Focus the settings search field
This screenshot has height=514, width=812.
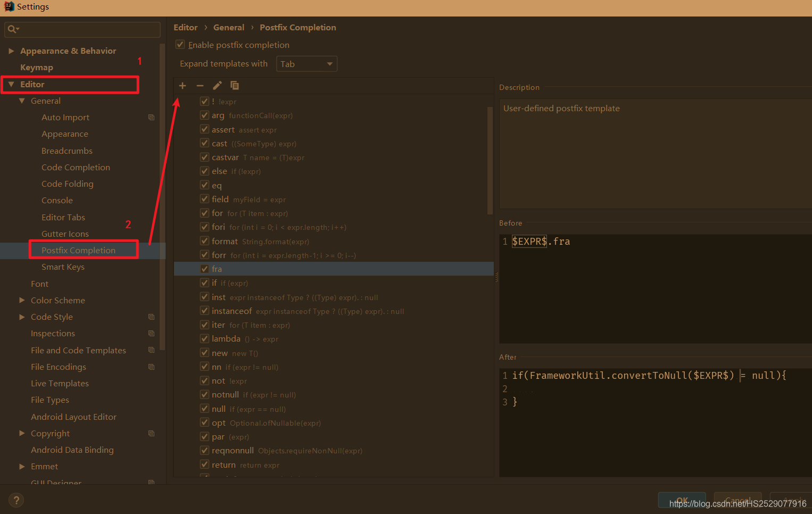(82, 29)
